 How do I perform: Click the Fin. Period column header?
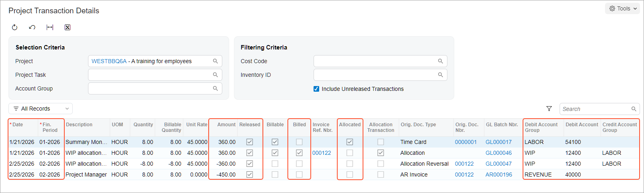[x=51, y=127]
